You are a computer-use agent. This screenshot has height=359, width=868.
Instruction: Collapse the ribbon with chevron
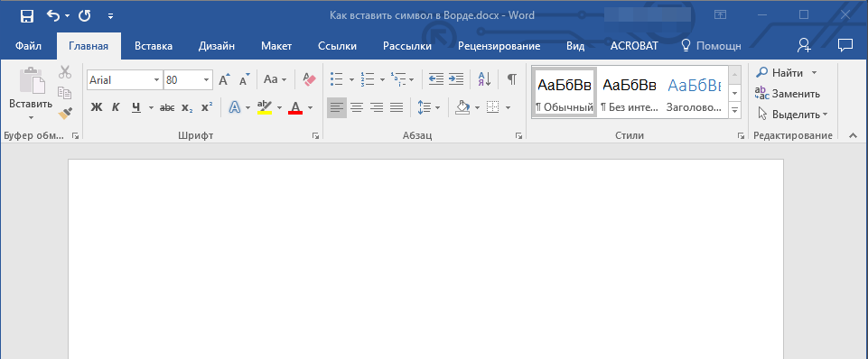tap(853, 135)
